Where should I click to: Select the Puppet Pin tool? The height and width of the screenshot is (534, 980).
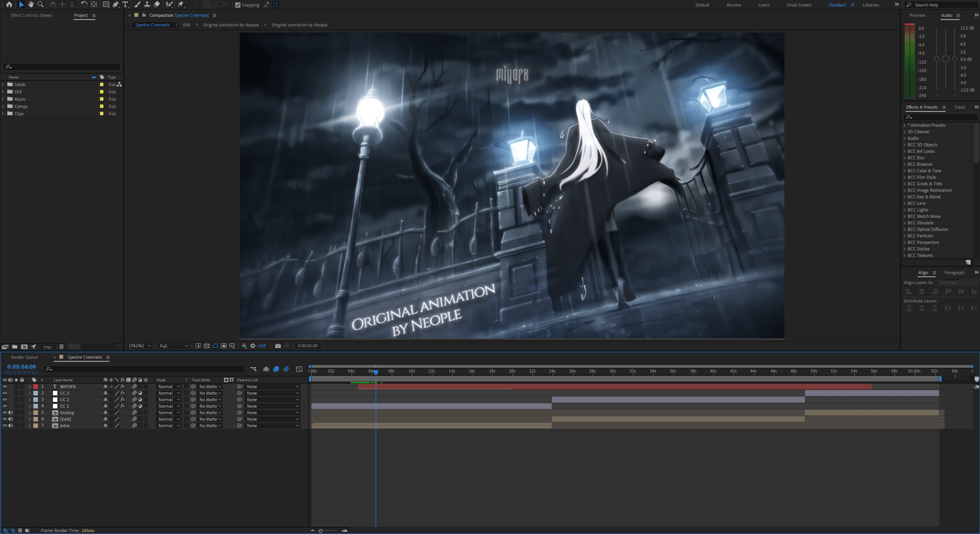point(181,5)
